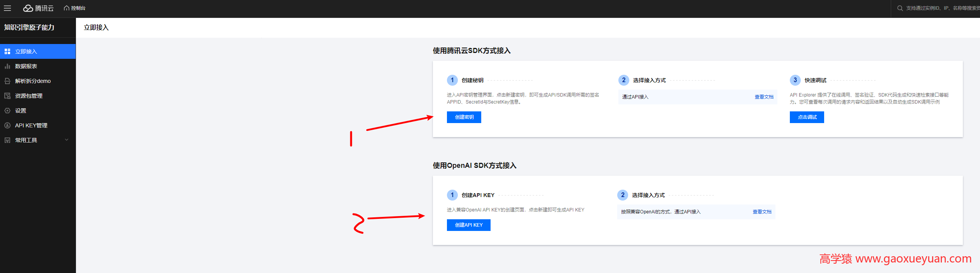Click step 1 circle beside 创建秘钥

[x=452, y=80]
